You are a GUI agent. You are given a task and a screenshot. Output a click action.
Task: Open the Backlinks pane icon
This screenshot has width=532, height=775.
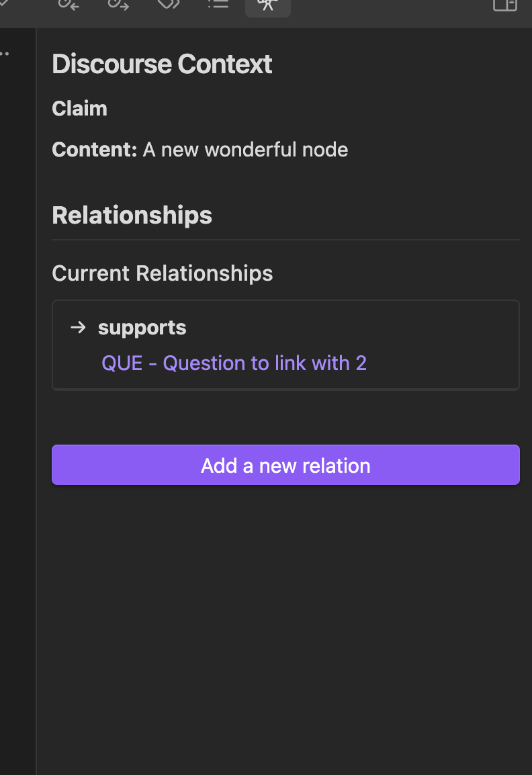69,5
